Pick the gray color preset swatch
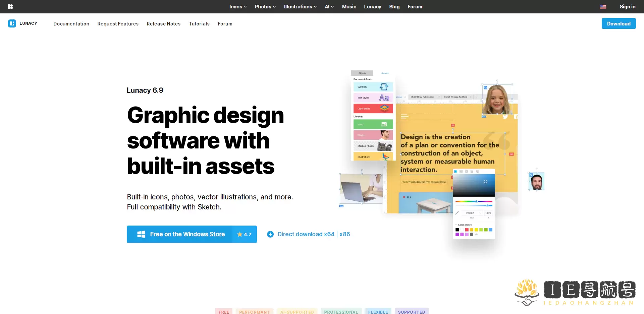 tap(472, 235)
